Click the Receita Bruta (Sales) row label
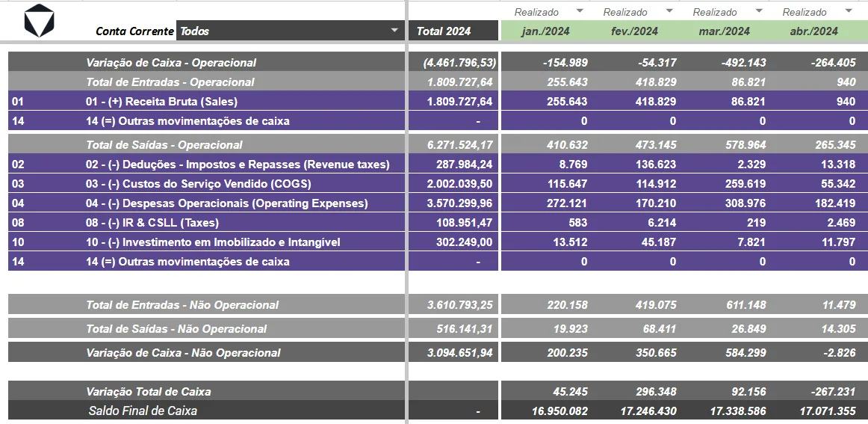868x424 pixels. pyautogui.click(x=161, y=102)
